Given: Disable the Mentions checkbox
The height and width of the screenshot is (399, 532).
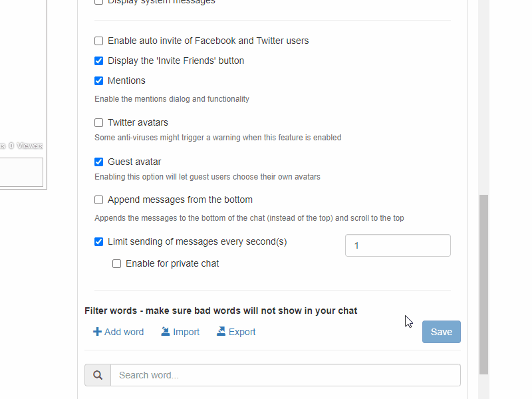Looking at the screenshot, I should [98, 80].
